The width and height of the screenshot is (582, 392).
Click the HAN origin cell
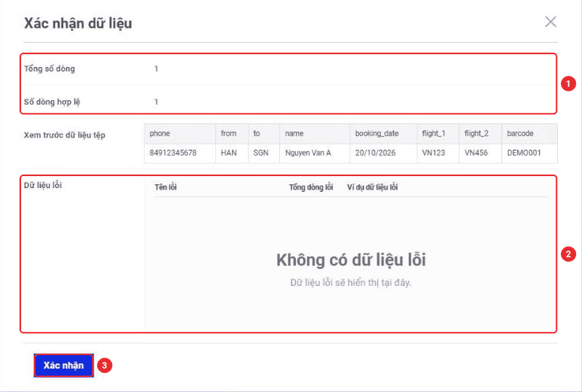point(232,153)
